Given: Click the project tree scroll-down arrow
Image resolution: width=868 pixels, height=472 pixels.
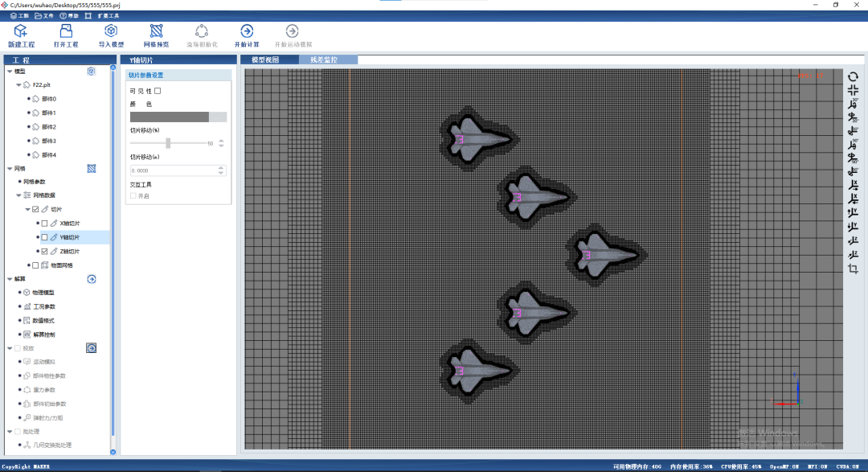Looking at the screenshot, I should 113,452.
